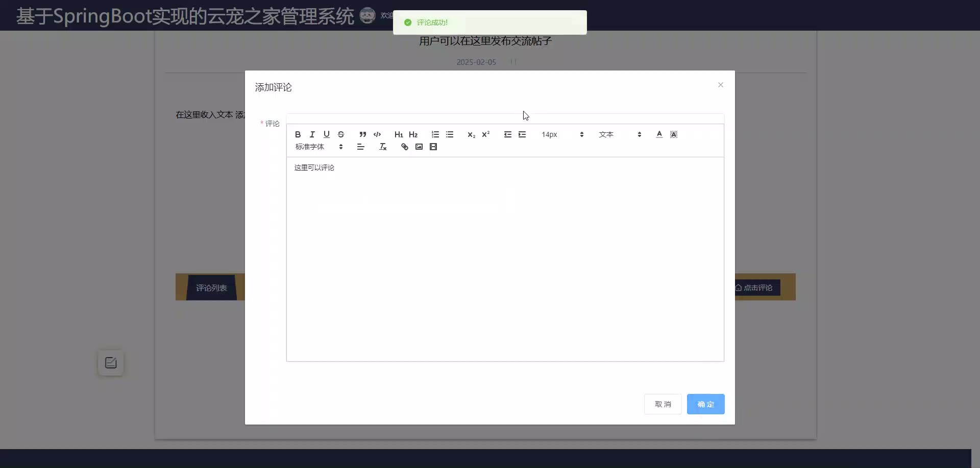Click into the comment editor text area
This screenshot has width=980, height=468.
pos(505,259)
